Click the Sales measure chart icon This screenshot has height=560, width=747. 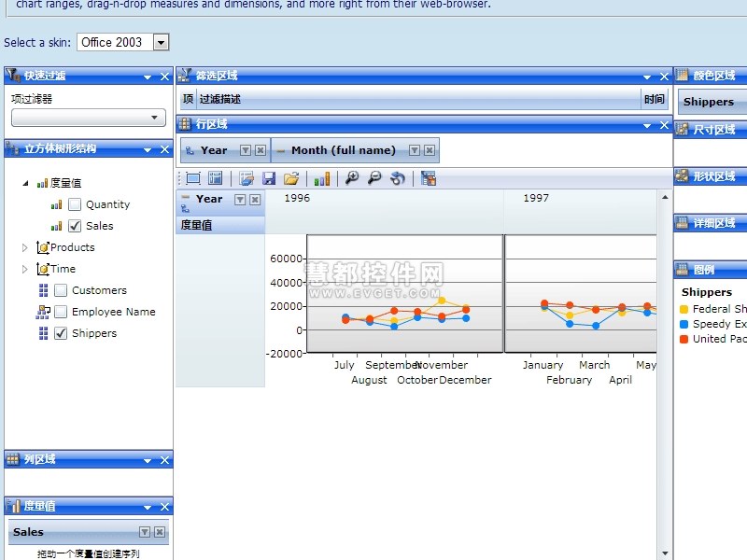tap(56, 226)
